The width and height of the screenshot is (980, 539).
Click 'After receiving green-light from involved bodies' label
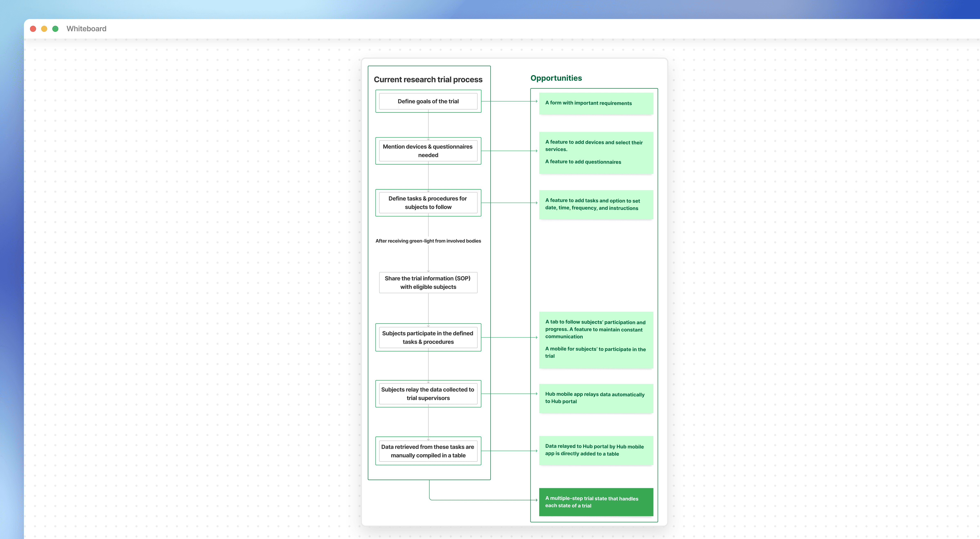[428, 241]
